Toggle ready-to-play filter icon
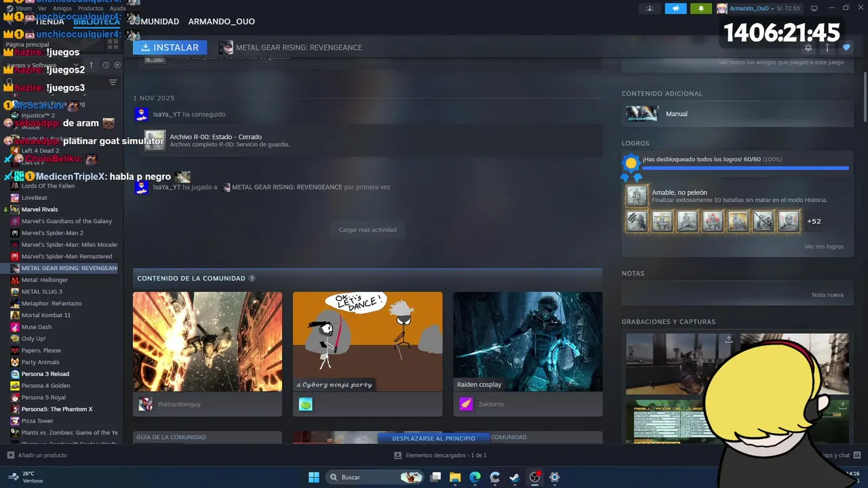 coord(117,65)
